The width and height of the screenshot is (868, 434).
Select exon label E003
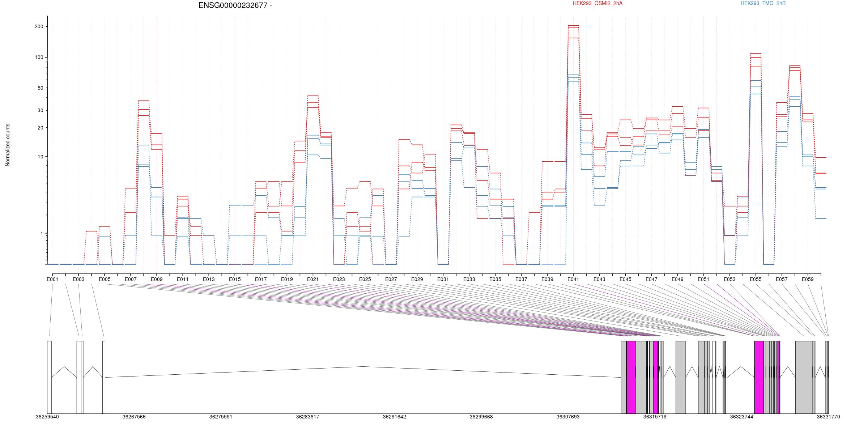tap(78, 279)
